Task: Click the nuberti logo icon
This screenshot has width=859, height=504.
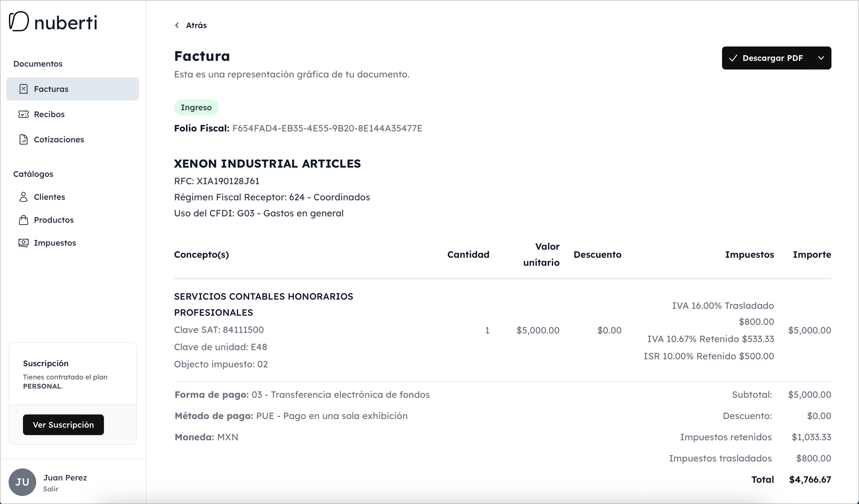Action: 19,21
